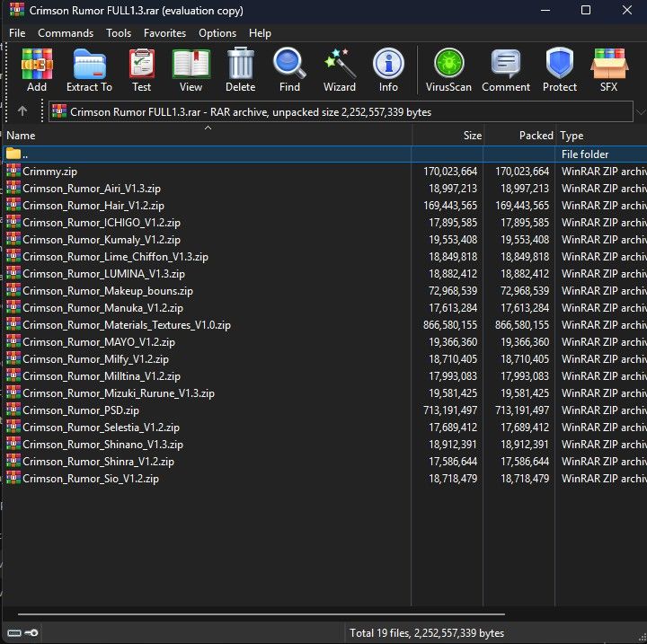The height and width of the screenshot is (644, 647).
Task: Select Crimson_Rumor_Materials_Textures_V1.0.zip
Action: click(x=127, y=324)
